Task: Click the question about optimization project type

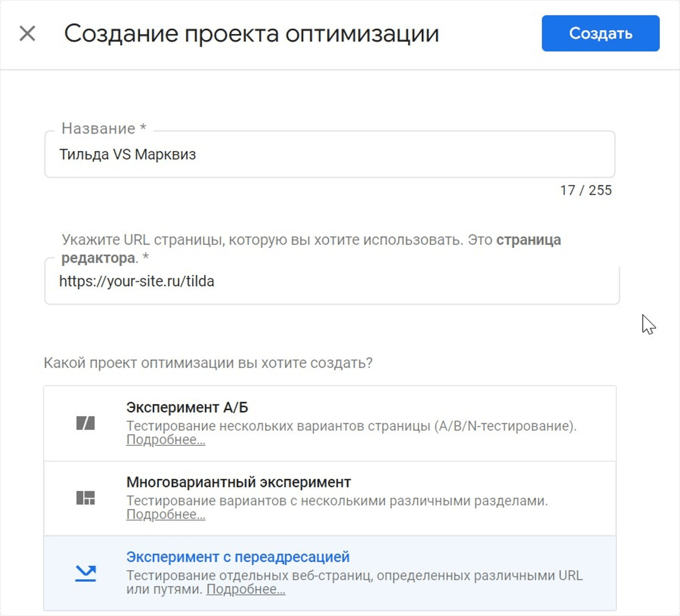Action: point(208,363)
